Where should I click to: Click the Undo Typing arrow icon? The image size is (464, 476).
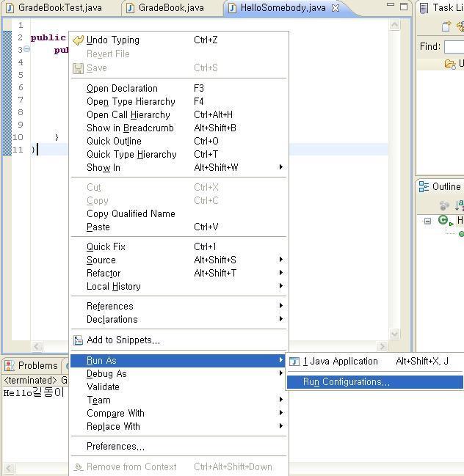pos(79,40)
